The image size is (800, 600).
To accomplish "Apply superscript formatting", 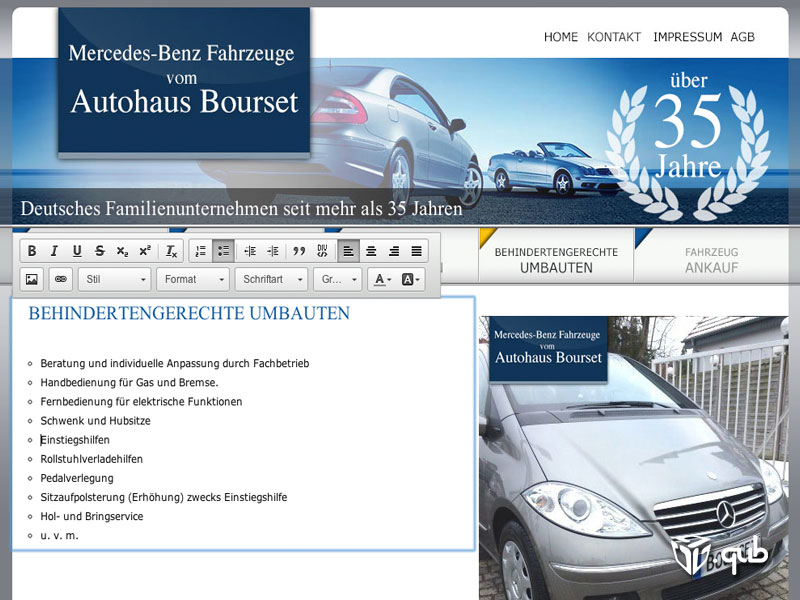I will (145, 251).
